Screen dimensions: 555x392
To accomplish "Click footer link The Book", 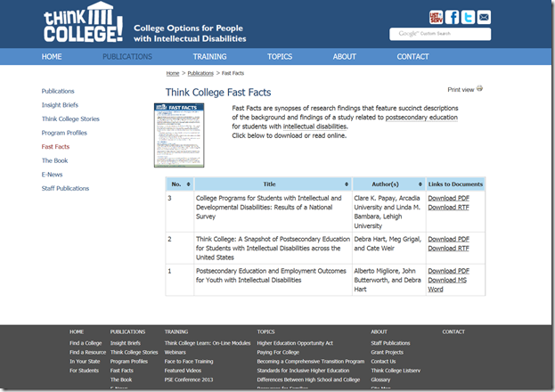I will pos(121,380).
